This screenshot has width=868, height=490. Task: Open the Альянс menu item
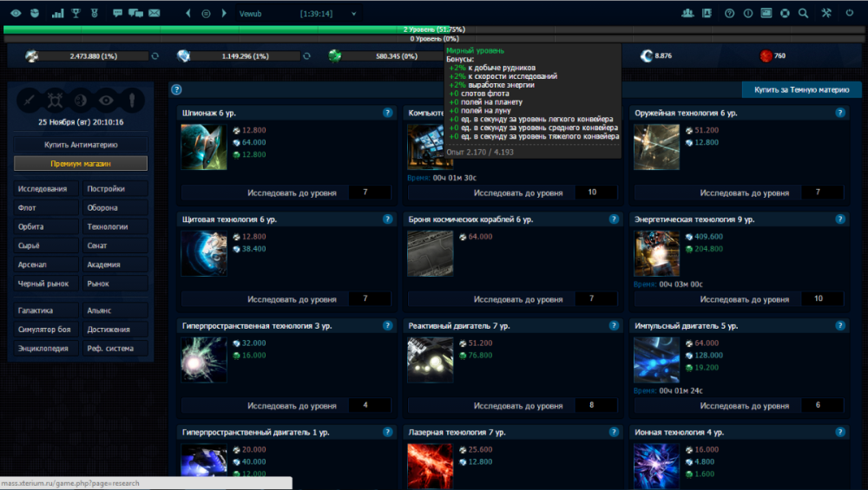[115, 310]
